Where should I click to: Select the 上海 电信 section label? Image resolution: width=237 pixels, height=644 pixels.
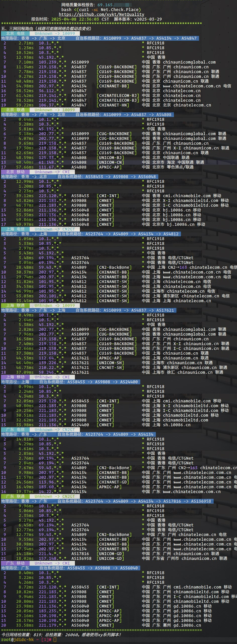[15, 229]
